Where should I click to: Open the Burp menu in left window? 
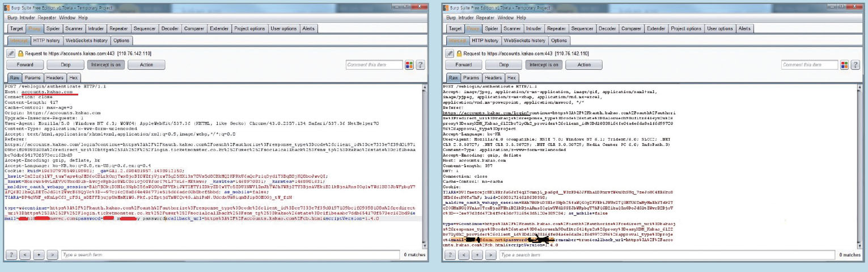(x=13, y=18)
